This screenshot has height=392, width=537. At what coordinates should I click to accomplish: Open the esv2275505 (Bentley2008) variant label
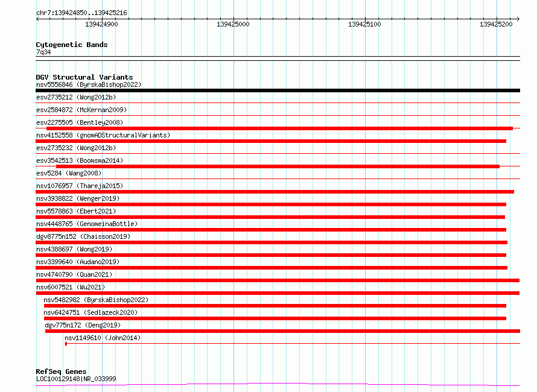pyautogui.click(x=80, y=122)
